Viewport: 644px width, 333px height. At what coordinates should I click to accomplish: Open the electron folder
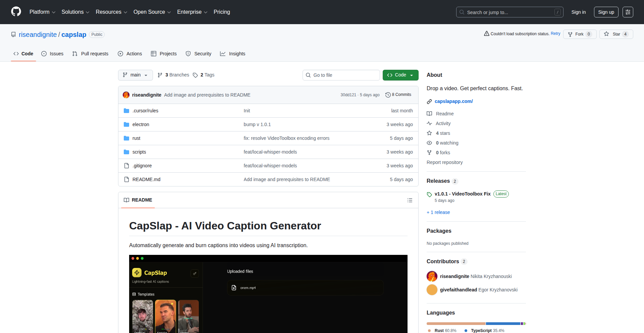[x=141, y=124]
